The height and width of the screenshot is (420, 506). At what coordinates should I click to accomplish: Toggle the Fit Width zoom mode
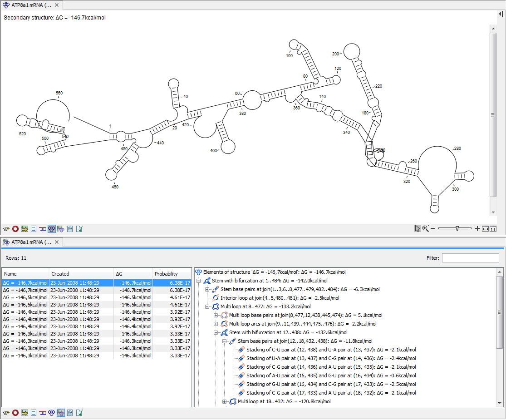point(485,228)
